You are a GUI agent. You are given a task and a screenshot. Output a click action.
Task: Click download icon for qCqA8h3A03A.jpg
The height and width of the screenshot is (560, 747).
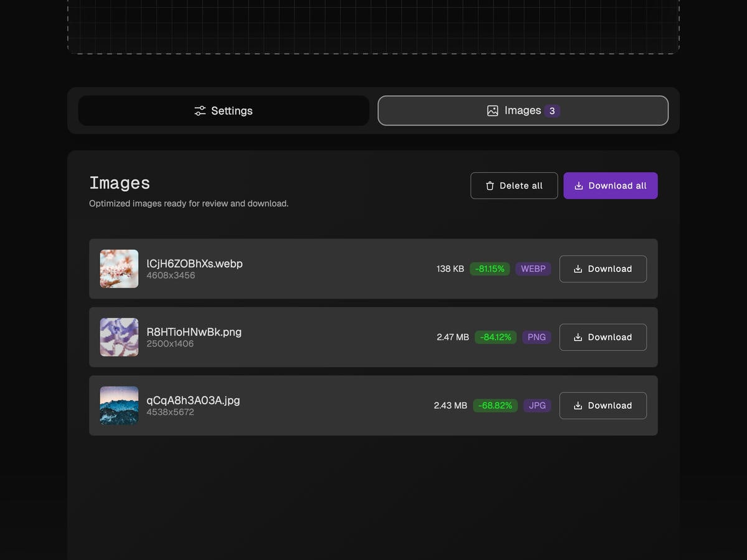[578, 406]
